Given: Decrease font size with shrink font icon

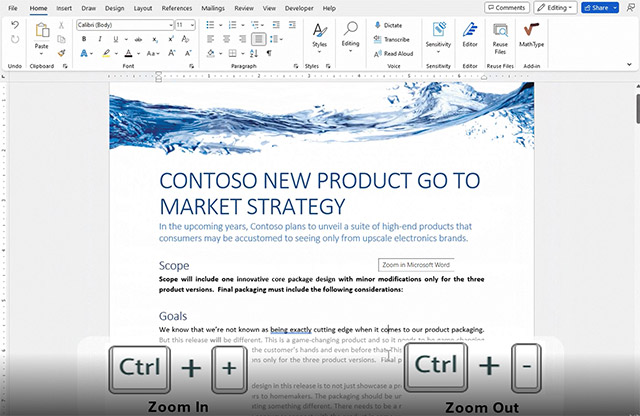Looking at the screenshot, I should [188, 53].
